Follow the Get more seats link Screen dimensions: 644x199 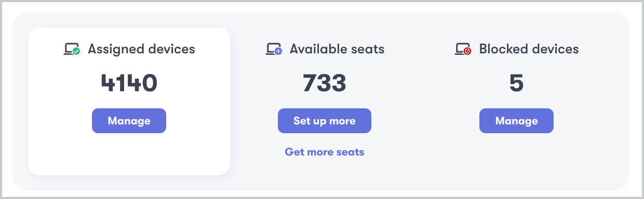(x=325, y=152)
